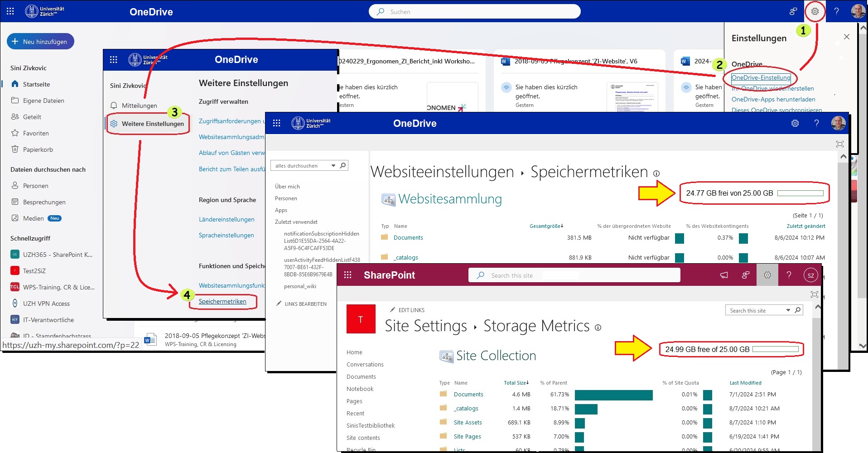Open the alles durchsuchen scope dropdown
The width and height of the screenshot is (868, 453).
(x=334, y=165)
